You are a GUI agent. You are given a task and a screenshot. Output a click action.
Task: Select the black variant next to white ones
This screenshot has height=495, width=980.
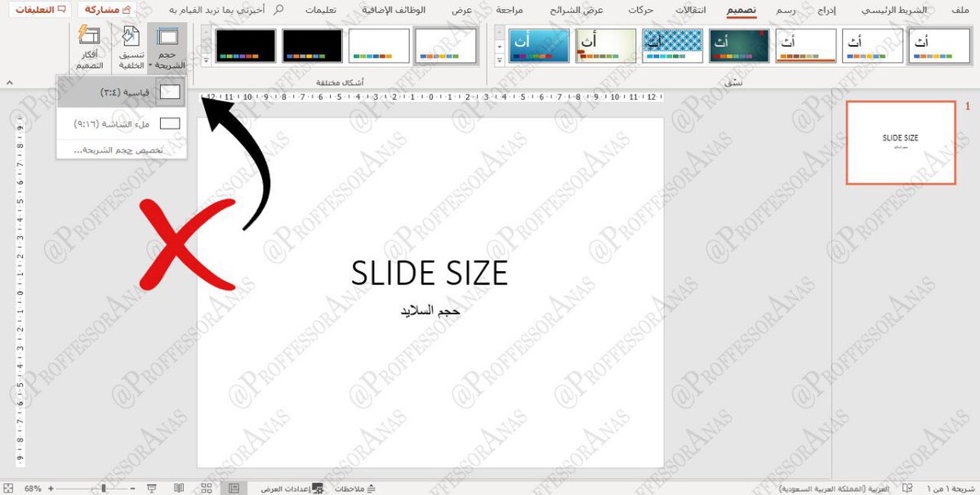pos(312,46)
